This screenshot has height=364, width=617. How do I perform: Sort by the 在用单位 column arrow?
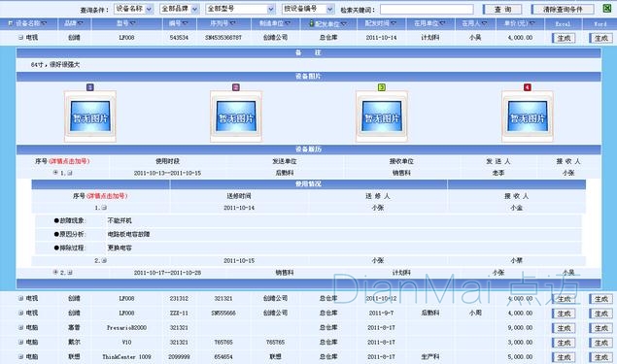pyautogui.click(x=442, y=23)
